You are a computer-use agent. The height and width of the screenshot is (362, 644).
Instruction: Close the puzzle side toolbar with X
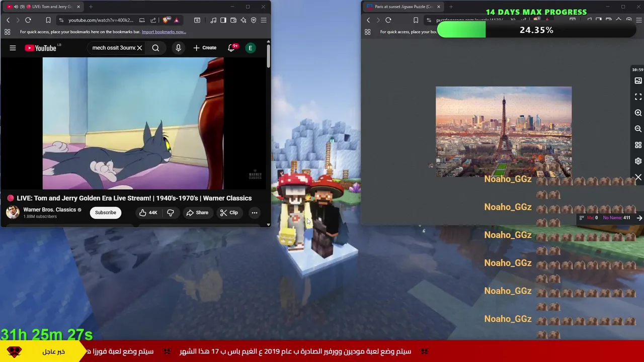[x=638, y=177]
